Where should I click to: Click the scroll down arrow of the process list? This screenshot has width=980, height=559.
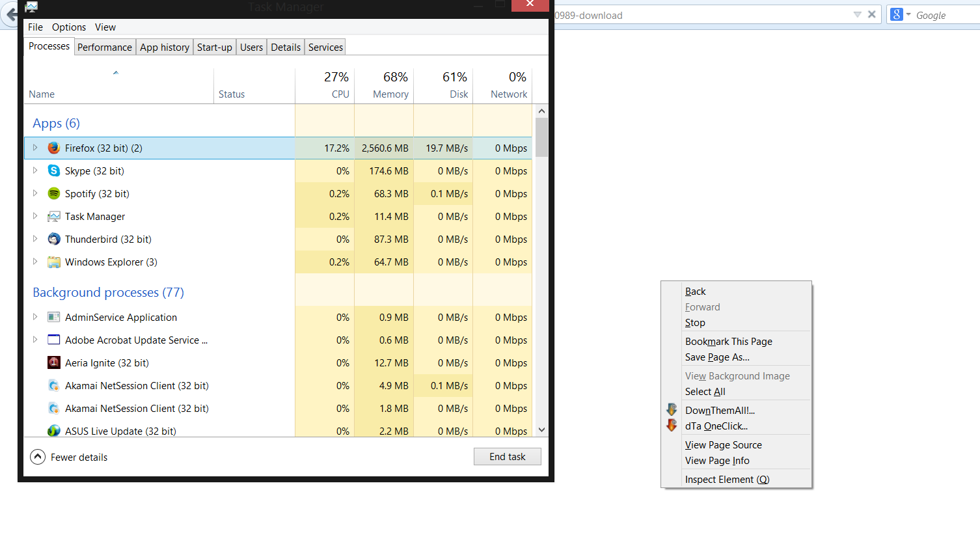(541, 430)
